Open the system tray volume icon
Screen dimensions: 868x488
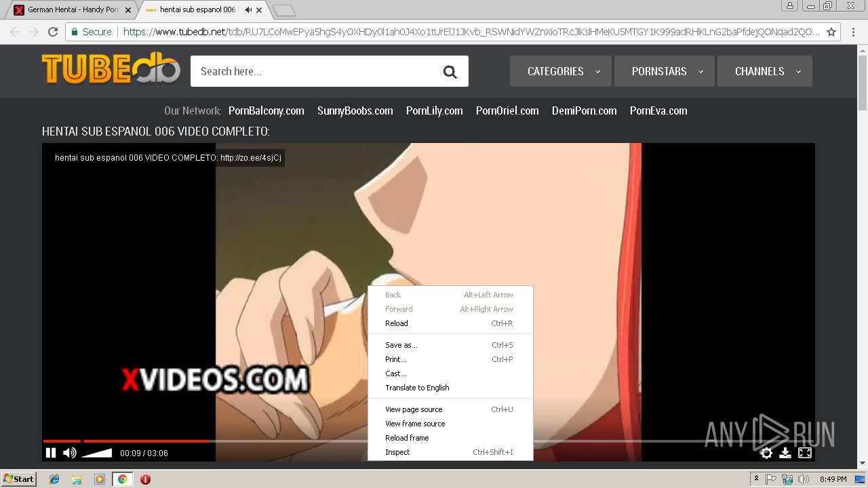pyautogui.click(x=804, y=479)
